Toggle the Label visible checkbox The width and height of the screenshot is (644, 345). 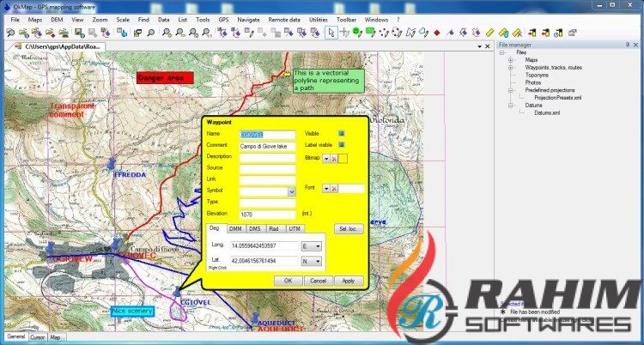[341, 144]
